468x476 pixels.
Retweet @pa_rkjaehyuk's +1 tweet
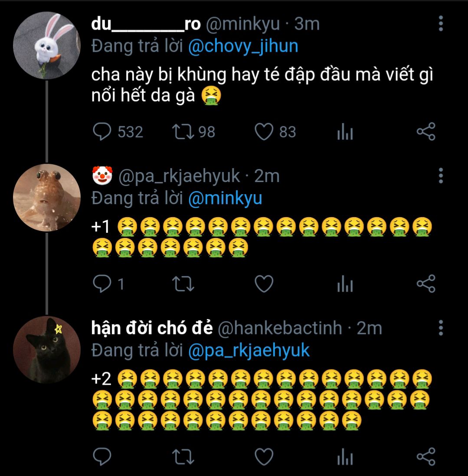183,284
